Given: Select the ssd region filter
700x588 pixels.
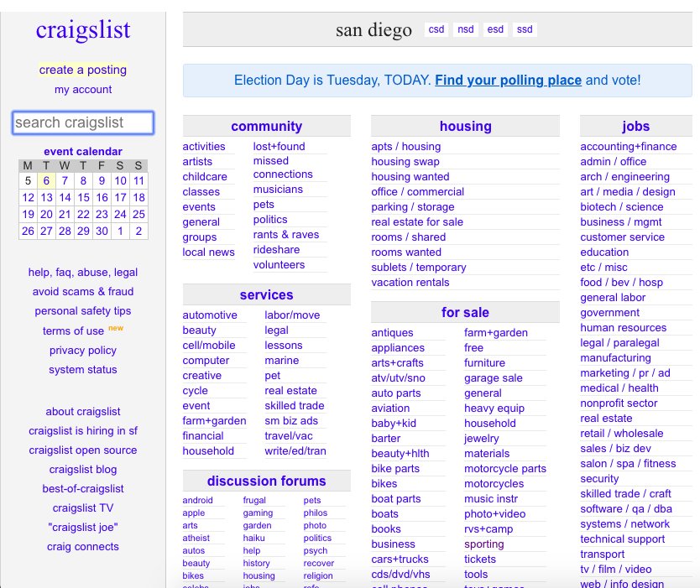Looking at the screenshot, I should point(525,29).
